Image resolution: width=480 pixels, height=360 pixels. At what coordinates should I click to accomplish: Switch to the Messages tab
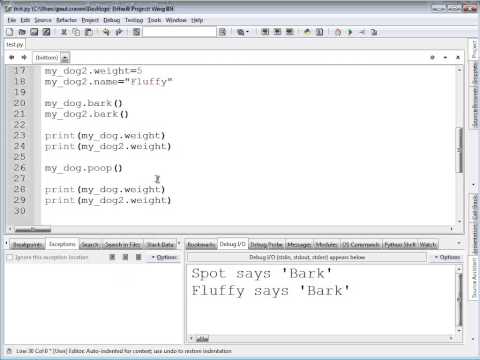tap(299, 245)
